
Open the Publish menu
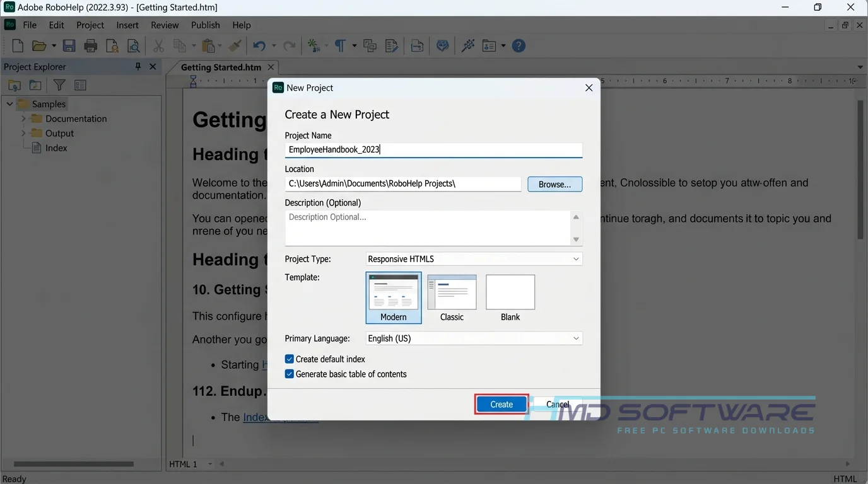click(206, 25)
